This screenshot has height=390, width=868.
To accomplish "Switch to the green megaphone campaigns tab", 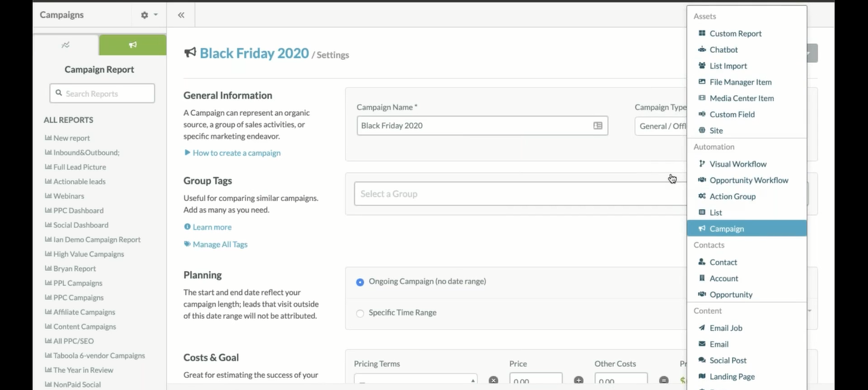I will (132, 45).
